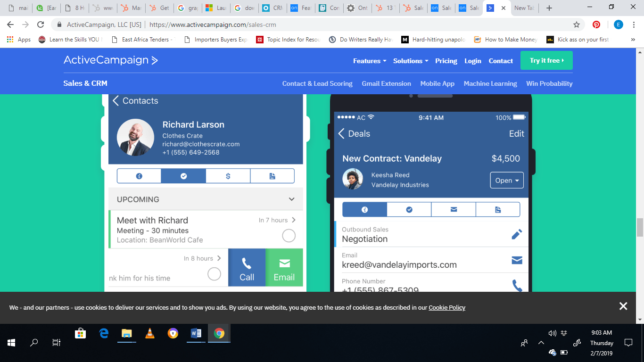Click kreed@vandelayimports.com email text
The image size is (644, 362).
click(399, 265)
